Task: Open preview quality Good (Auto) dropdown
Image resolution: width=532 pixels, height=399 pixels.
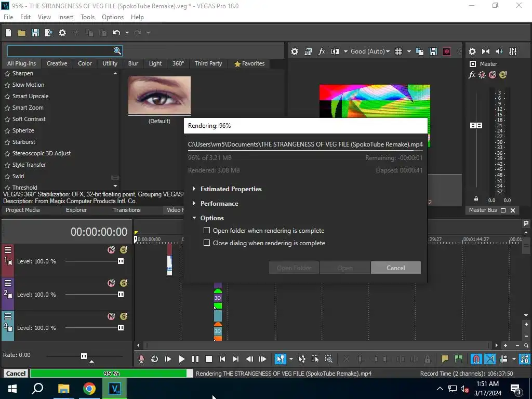Action: pyautogui.click(x=370, y=51)
